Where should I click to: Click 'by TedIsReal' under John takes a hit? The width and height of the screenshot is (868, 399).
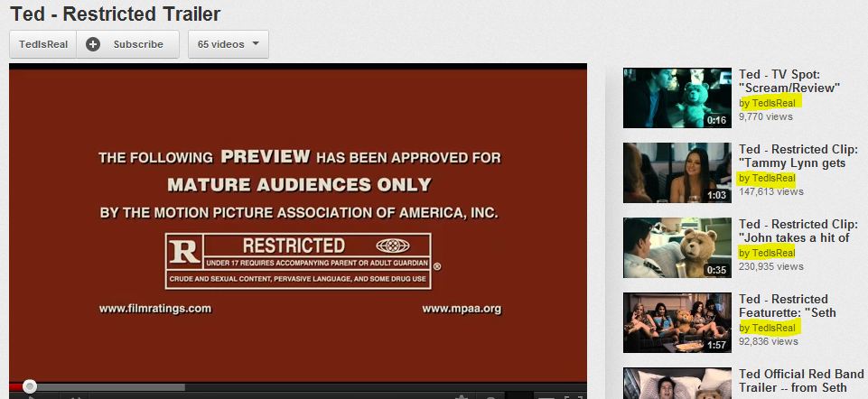pyautogui.click(x=767, y=253)
